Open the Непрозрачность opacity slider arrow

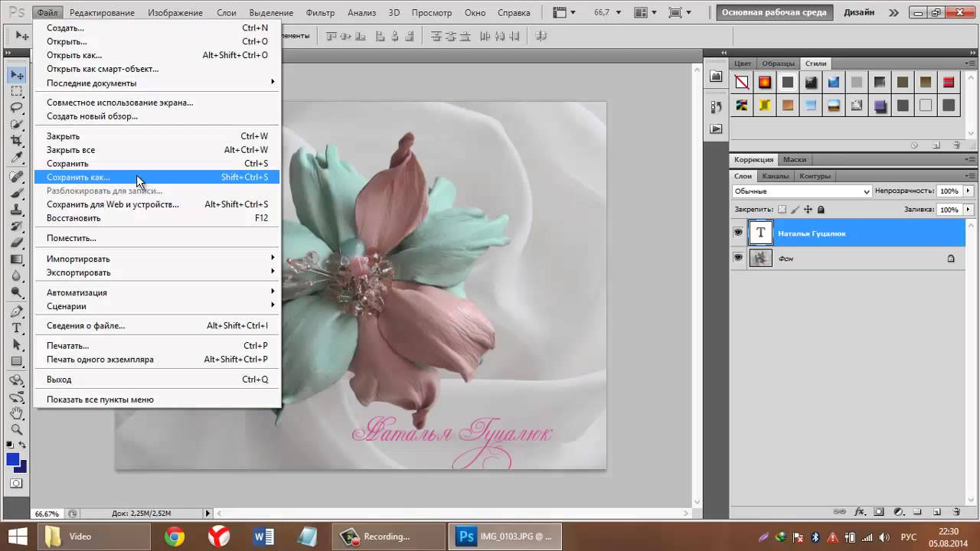click(969, 191)
